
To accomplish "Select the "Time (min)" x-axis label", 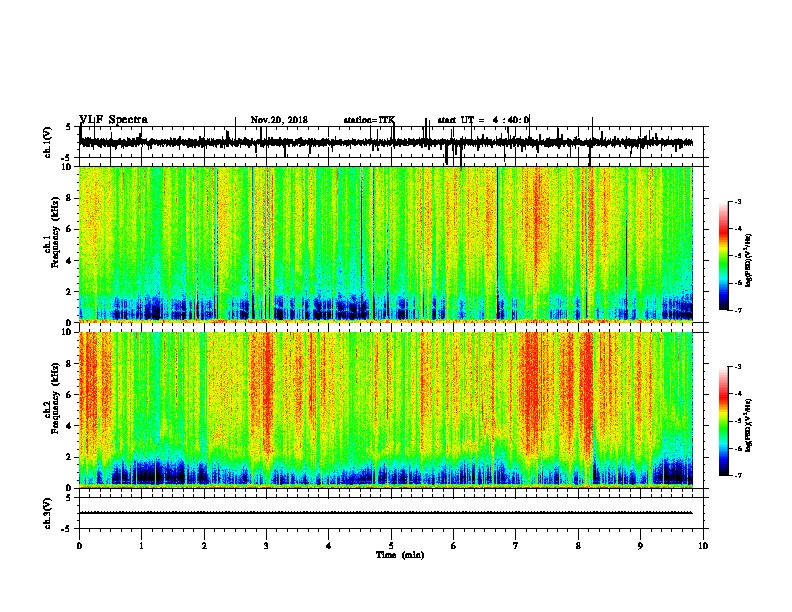I will click(x=400, y=555).
